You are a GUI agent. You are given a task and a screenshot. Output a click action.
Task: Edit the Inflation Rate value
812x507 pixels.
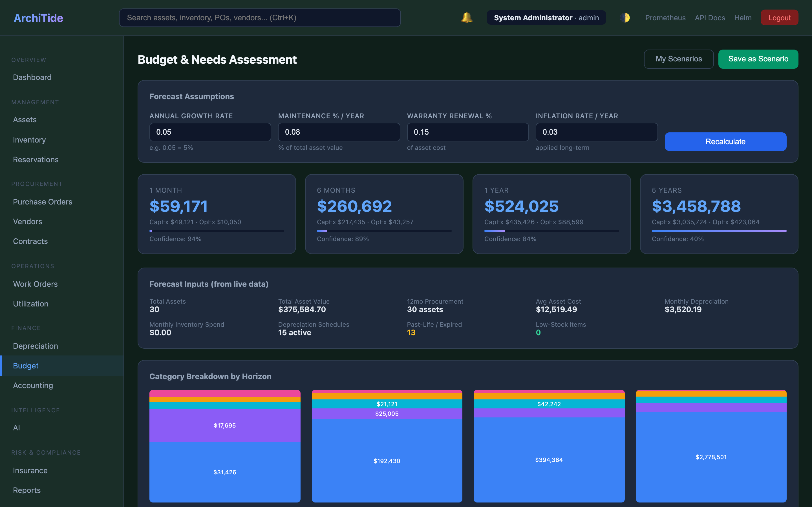coord(597,132)
